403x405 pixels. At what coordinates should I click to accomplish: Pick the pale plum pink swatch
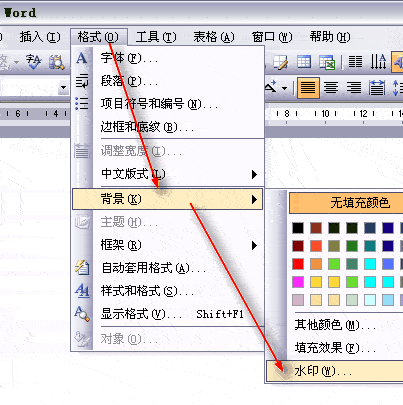click(298, 300)
